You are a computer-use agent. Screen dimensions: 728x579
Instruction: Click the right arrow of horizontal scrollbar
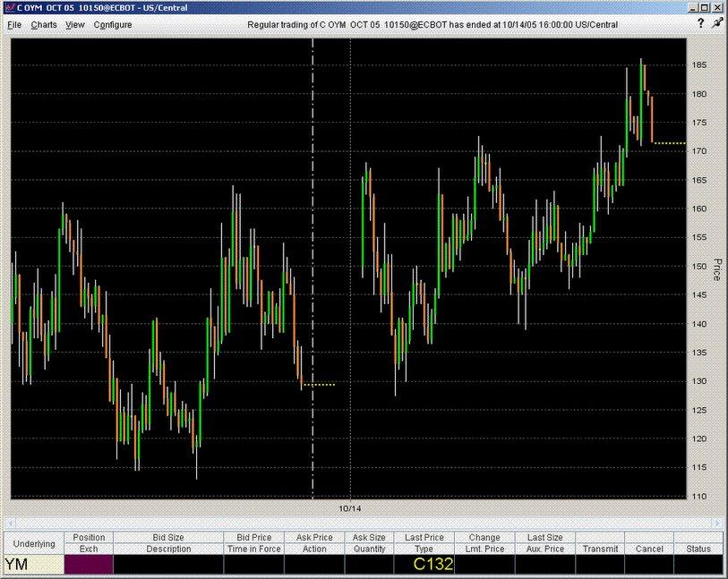pyautogui.click(x=718, y=523)
